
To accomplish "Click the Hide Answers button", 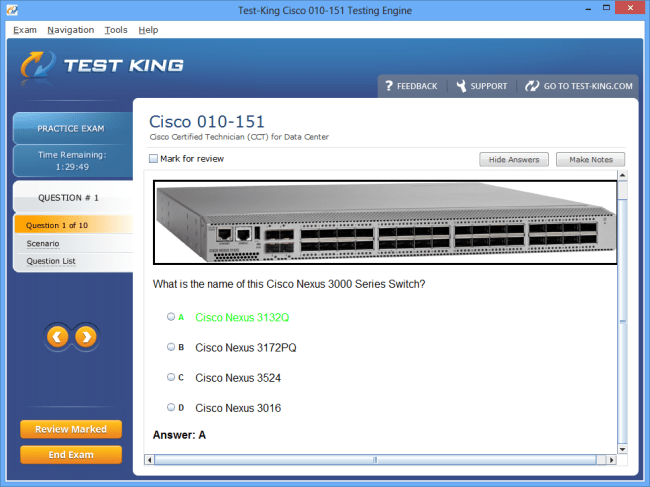I will coord(514,160).
